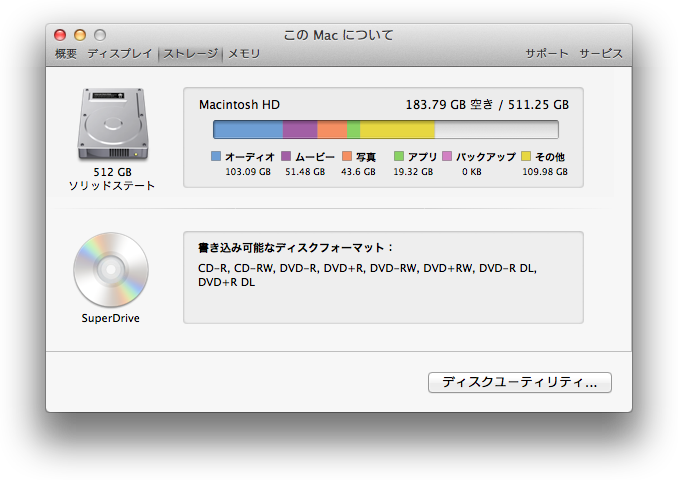Click the この Mac について window title

339,35
